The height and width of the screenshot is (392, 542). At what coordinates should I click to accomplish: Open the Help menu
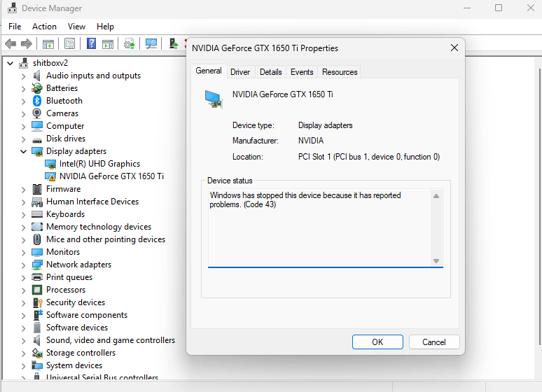105,27
